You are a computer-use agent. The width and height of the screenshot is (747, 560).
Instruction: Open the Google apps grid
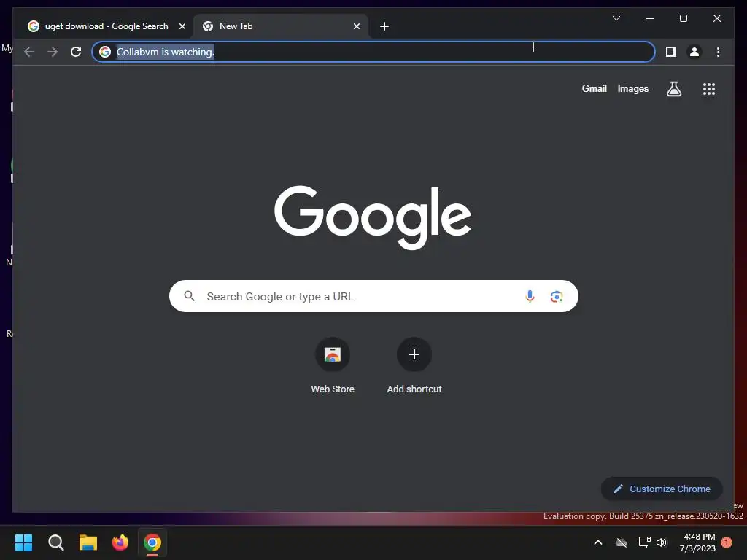click(709, 89)
